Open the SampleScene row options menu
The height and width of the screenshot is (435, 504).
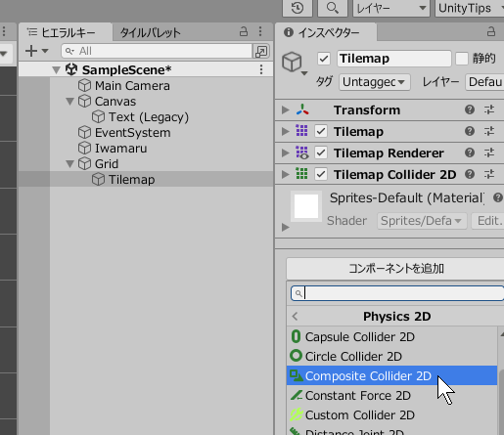pos(261,69)
